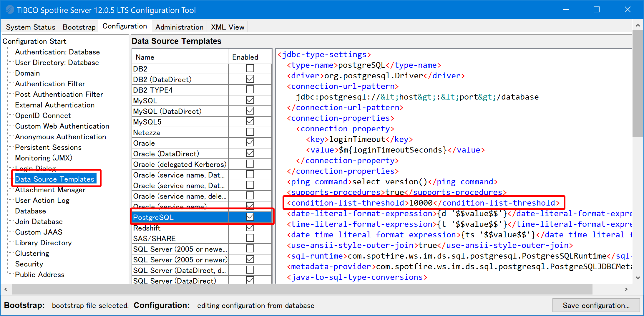The image size is (644, 316).
Task: Select Persistent Sessions in tree
Action: click(48, 147)
